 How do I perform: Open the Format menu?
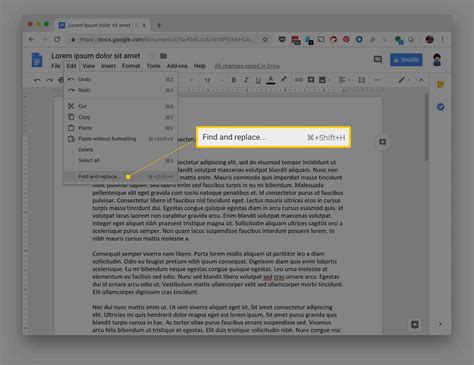(131, 66)
